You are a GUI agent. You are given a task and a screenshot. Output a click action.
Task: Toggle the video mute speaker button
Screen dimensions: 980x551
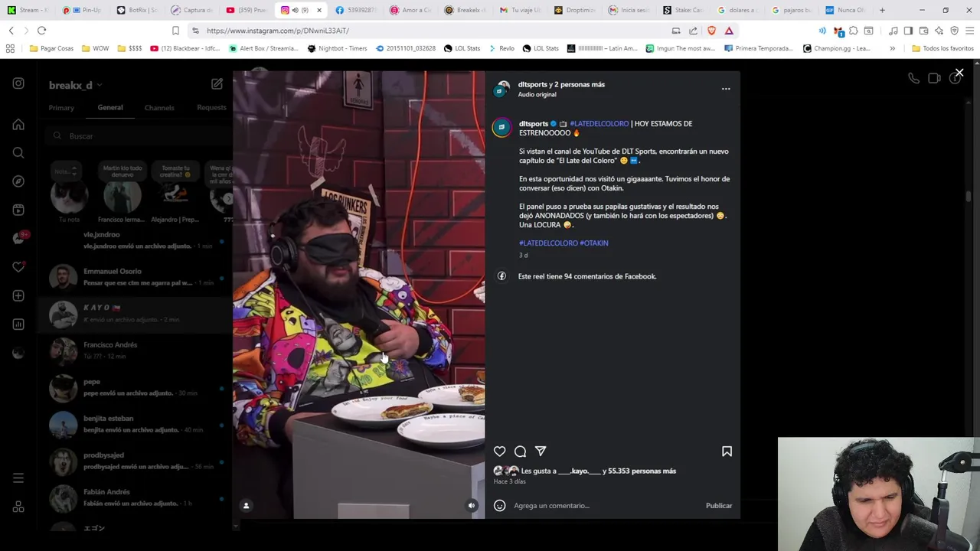tap(472, 505)
